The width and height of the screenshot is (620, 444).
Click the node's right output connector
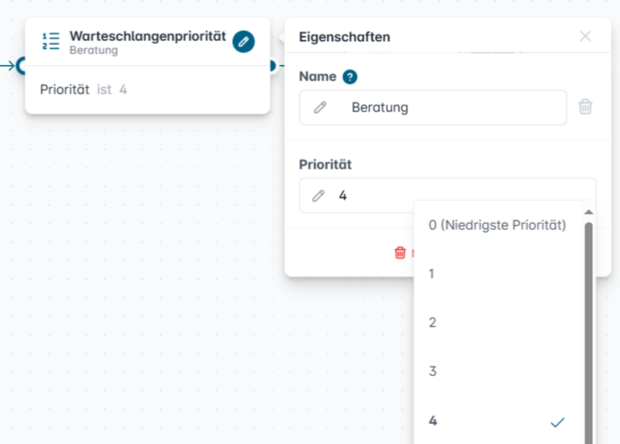pos(271,66)
